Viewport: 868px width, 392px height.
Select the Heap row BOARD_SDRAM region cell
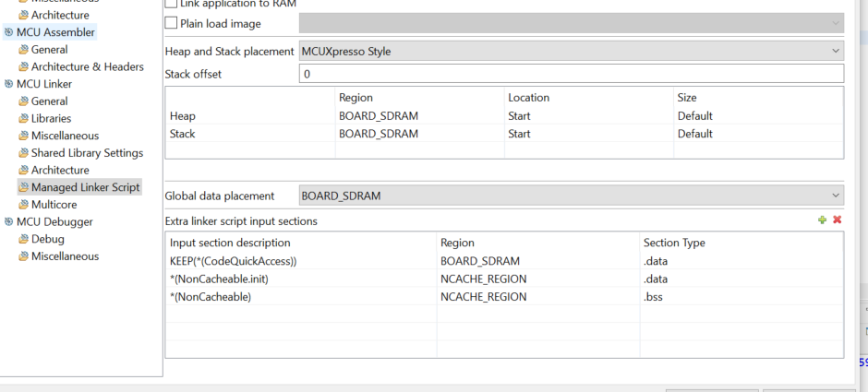[379, 116]
